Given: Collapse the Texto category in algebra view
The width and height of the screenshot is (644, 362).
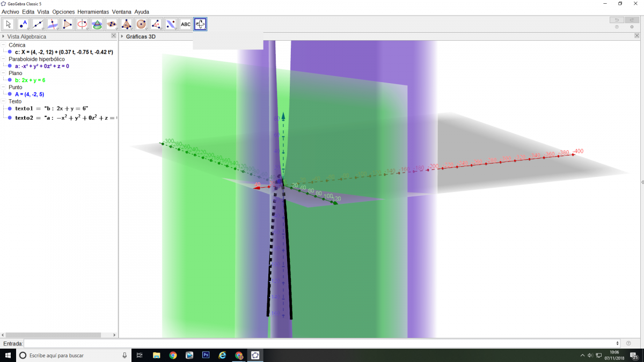Looking at the screenshot, I should [4, 101].
